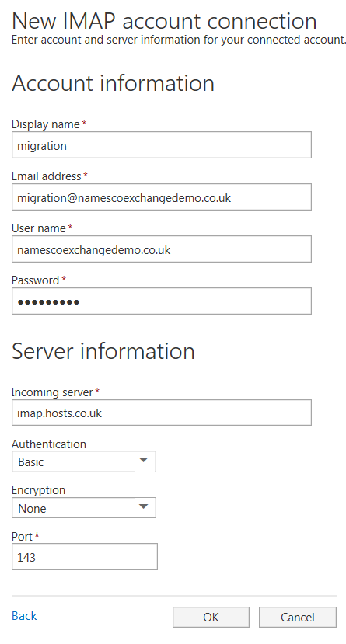Click the User name label
346x644 pixels.
pos(39,228)
